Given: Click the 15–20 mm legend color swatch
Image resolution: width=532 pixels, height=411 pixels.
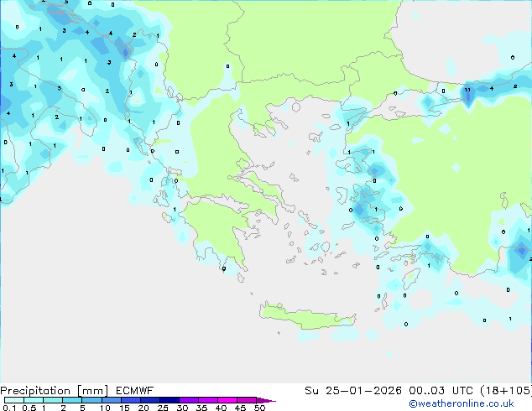Looking at the screenshot, I should coord(130,400).
